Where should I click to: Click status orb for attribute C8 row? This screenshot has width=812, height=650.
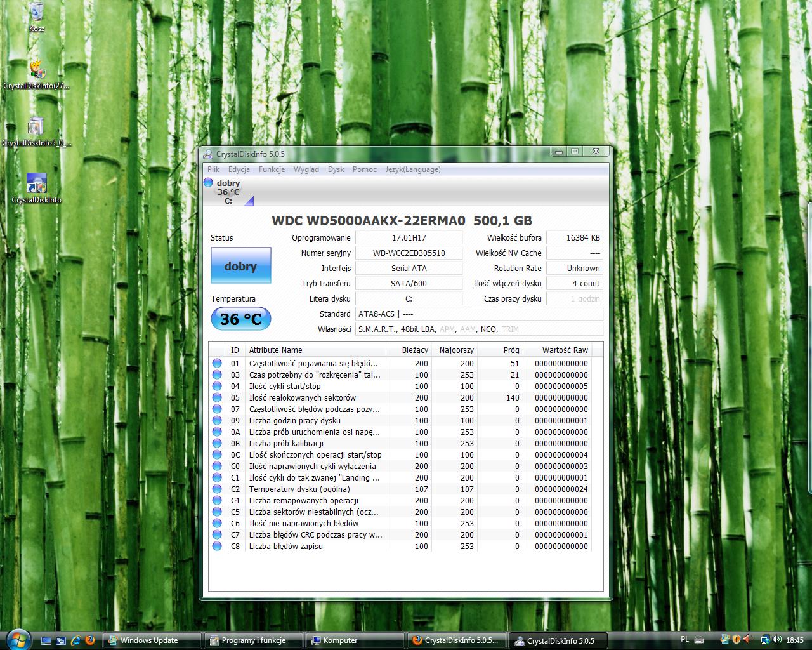tap(217, 547)
